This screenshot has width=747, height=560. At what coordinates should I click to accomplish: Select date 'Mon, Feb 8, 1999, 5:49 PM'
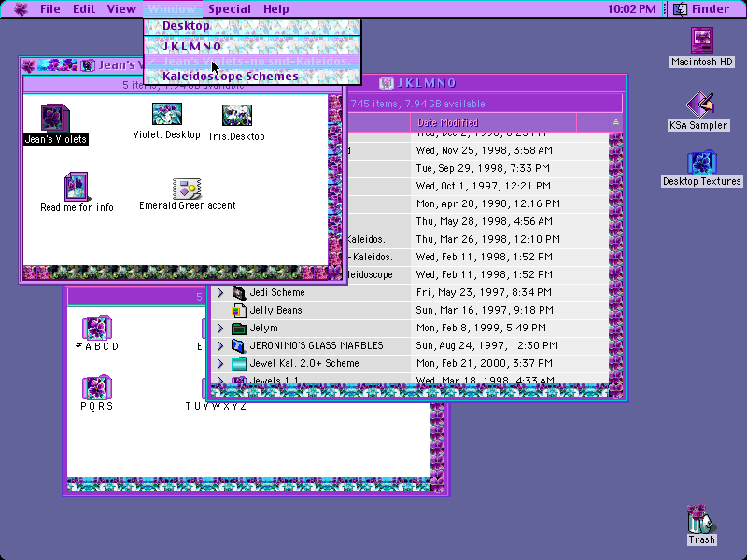481,328
